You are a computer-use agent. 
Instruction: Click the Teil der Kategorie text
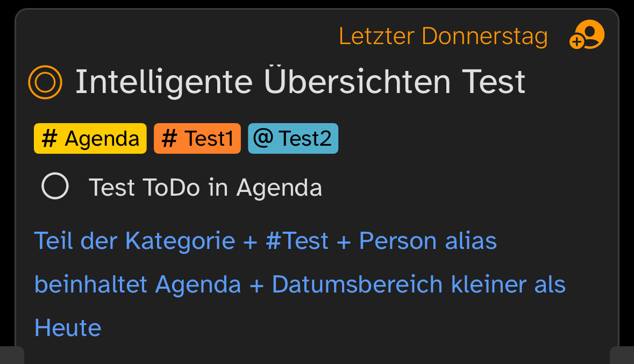[134, 241]
